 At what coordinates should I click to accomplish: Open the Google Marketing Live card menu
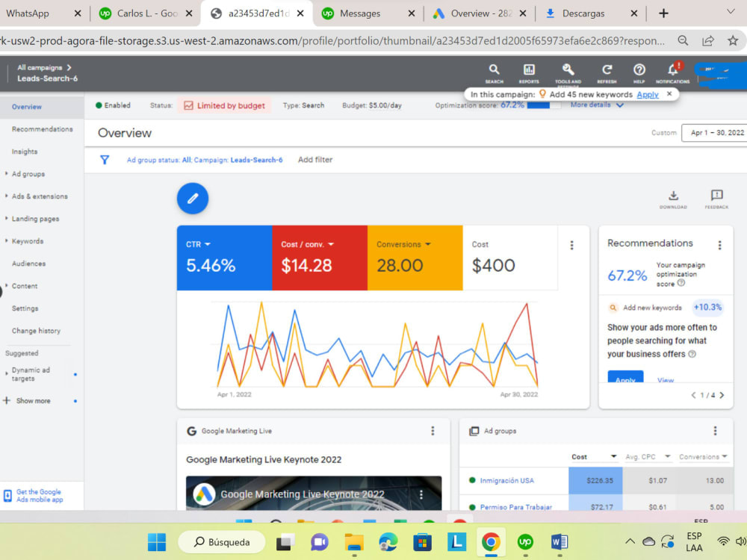coord(433,431)
